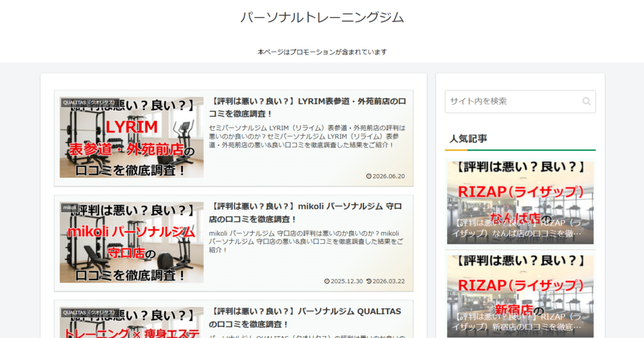This screenshot has height=338, width=644.
Task: Click the 本ページはプロモーションが含まれています notice
Action: point(322,52)
